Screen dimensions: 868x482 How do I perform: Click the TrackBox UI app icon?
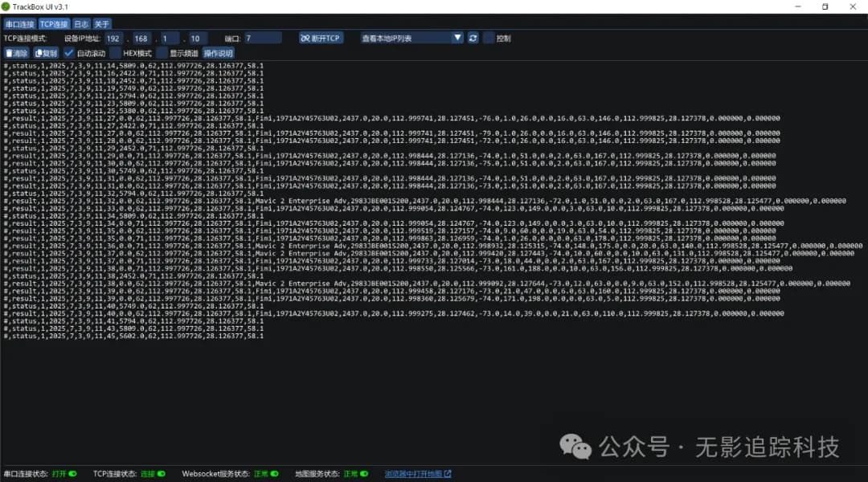coord(6,6)
